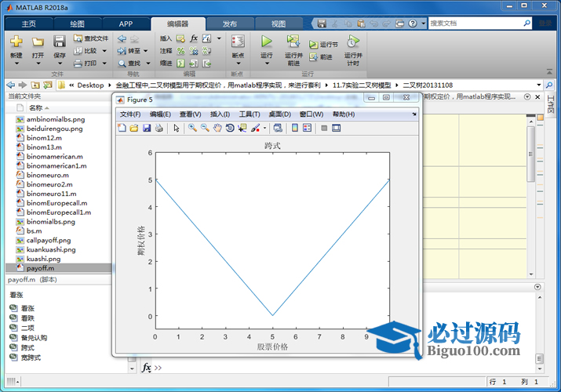Click Link Plot icon in Figure 5 toolbar

pyautogui.click(x=278, y=128)
